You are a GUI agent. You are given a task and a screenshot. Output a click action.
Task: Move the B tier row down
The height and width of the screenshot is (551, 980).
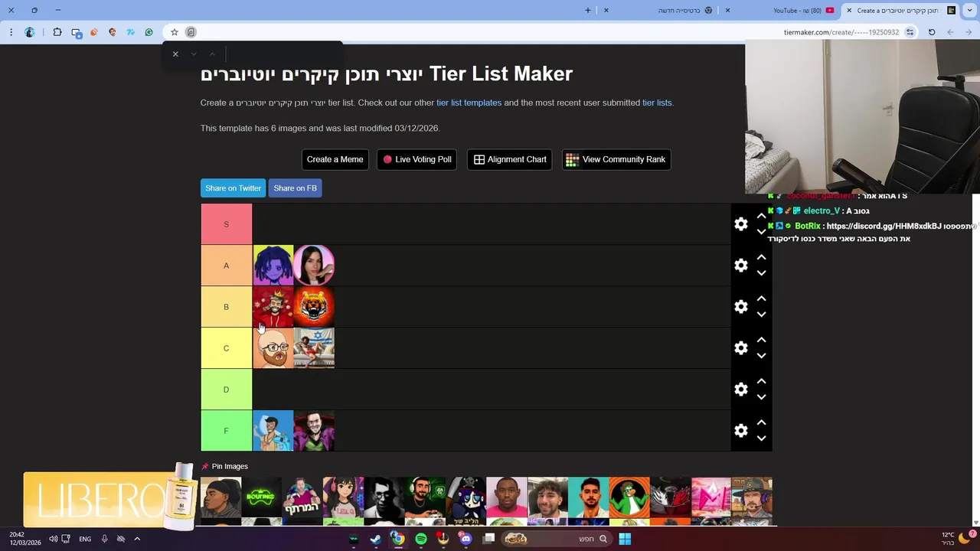(761, 315)
